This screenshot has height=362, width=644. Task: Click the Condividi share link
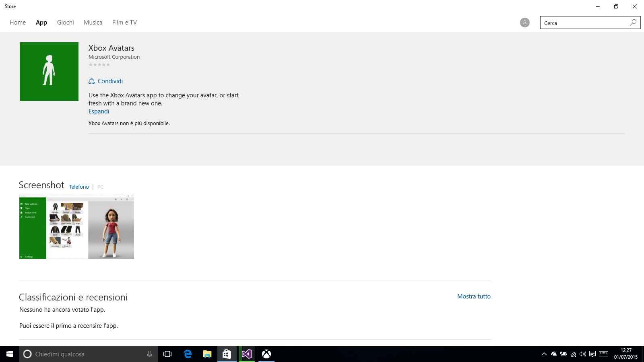click(110, 81)
